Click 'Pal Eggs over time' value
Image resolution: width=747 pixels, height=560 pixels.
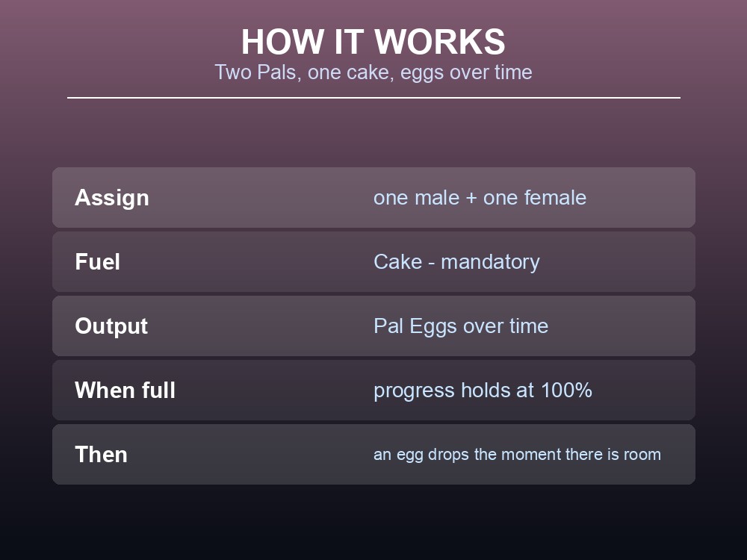click(461, 326)
